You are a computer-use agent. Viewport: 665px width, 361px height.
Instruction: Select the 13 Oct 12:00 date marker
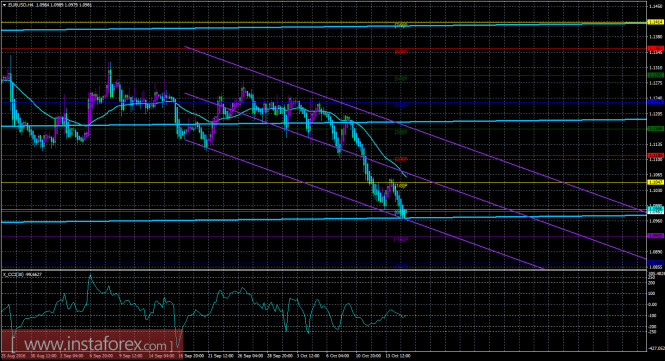click(x=397, y=356)
